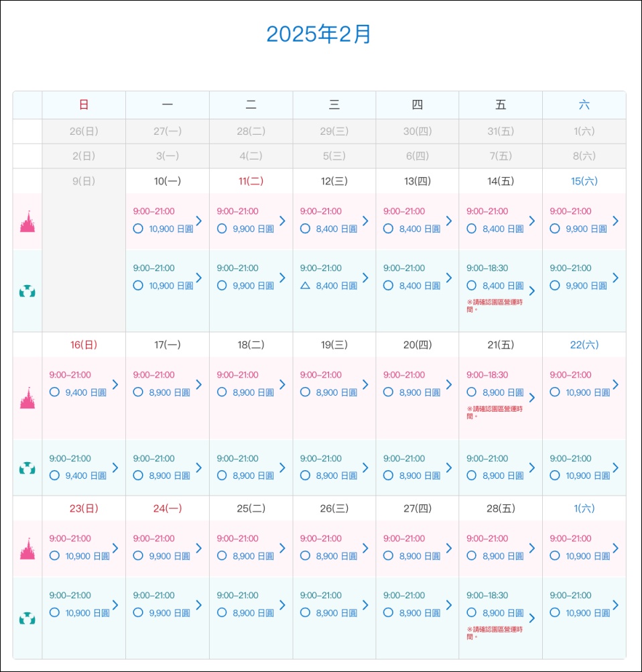Open the arrow for Disneyland Feb 15 ticket

tap(615, 221)
